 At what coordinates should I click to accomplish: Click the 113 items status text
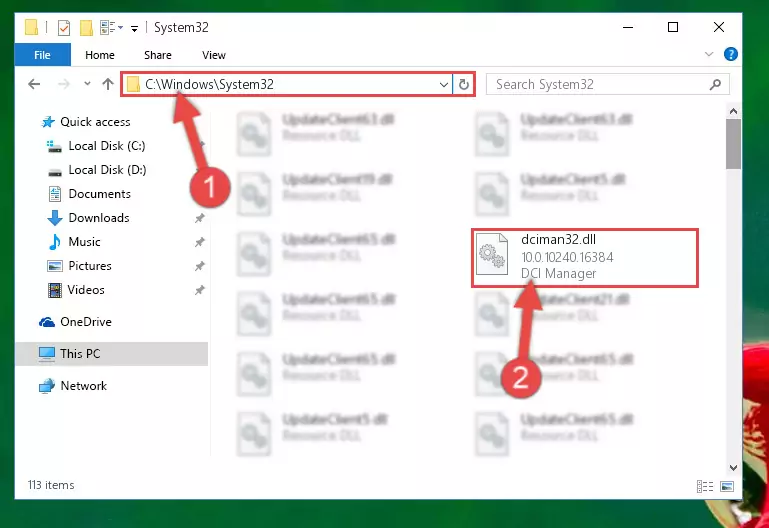click(x=51, y=485)
